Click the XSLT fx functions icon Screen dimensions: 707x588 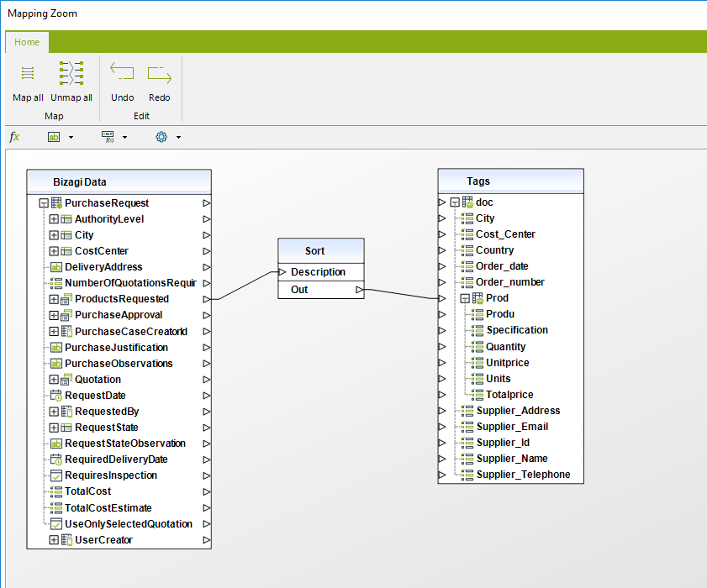click(x=108, y=137)
